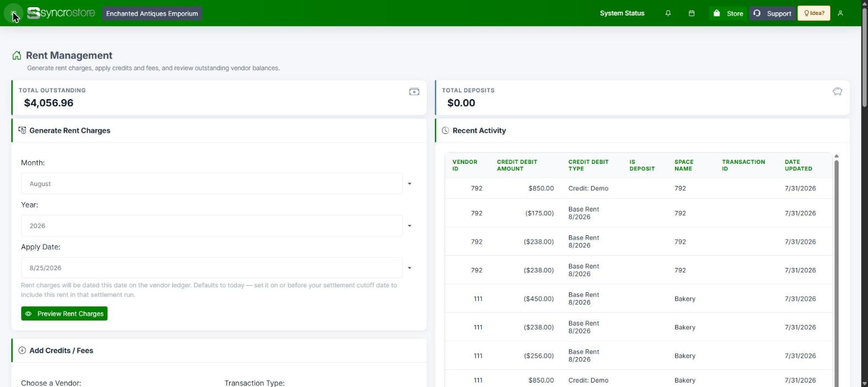Click the Year field showing 2026
Screen dimensions: 868x387
tap(211, 226)
